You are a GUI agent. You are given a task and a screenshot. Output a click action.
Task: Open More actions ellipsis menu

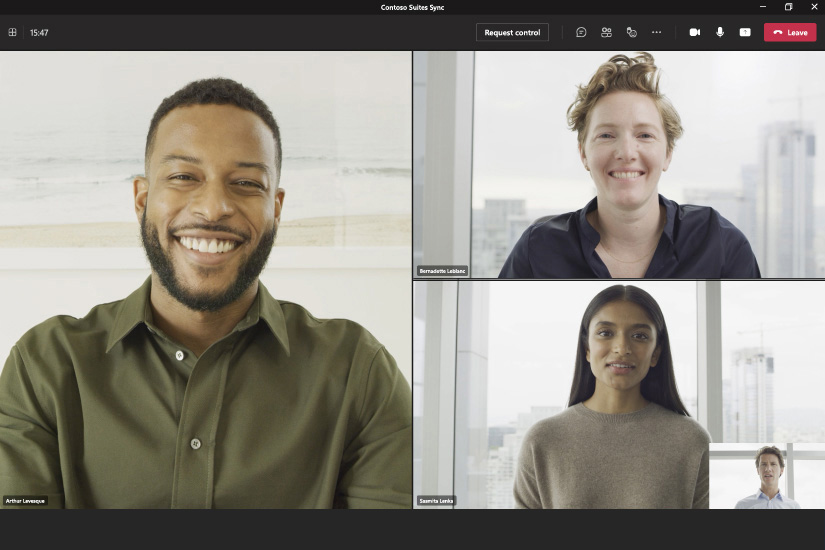click(x=656, y=32)
